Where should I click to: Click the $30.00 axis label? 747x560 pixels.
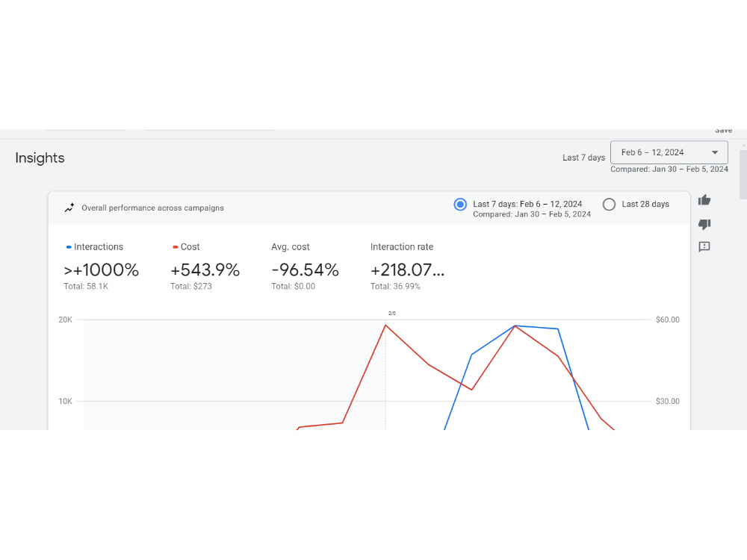667,402
